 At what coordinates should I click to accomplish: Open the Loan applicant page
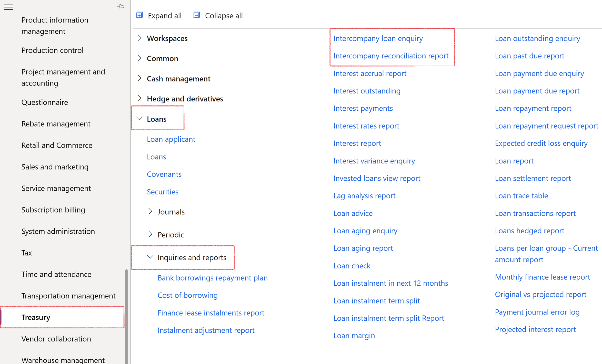tap(171, 139)
